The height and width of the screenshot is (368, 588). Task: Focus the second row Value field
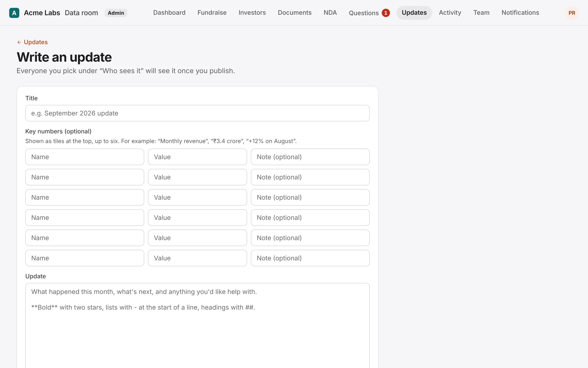(x=197, y=177)
